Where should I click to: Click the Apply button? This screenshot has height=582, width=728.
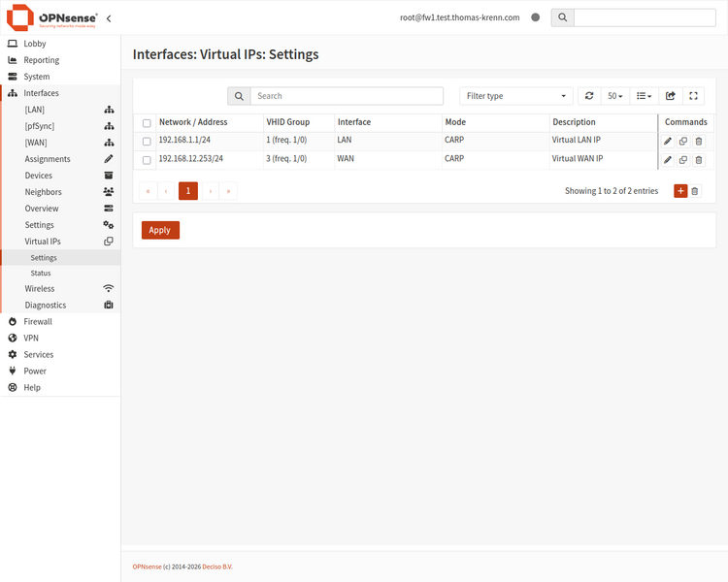[x=160, y=230]
